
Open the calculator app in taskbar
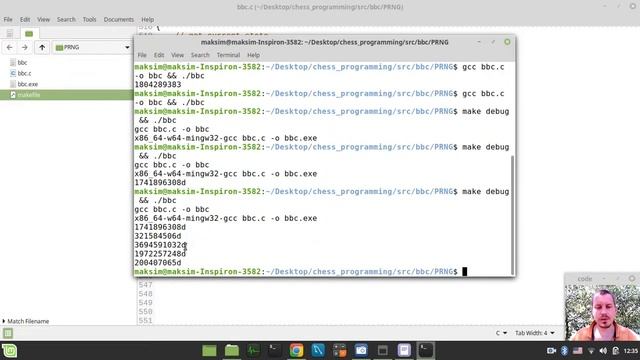tap(339, 351)
